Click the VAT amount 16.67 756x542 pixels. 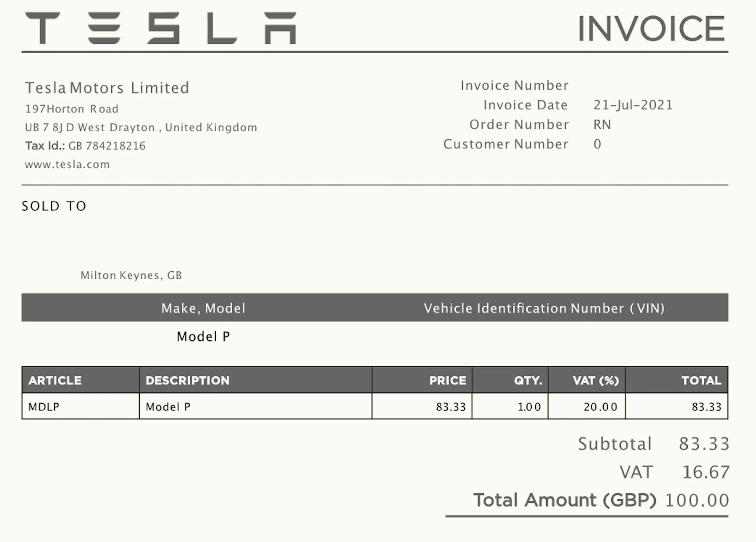706,472
